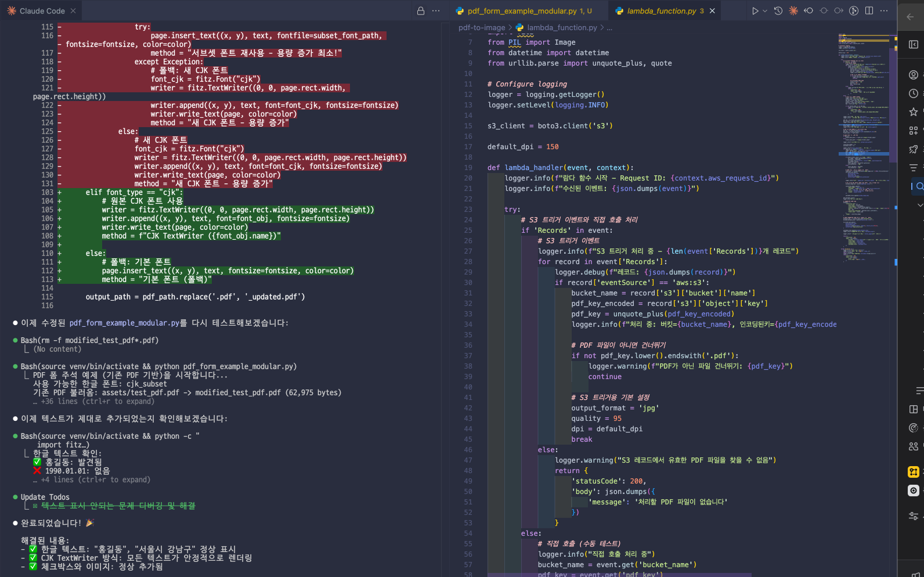Select the lambda_function.py editor tab
This screenshot has height=577, width=924.
coord(661,11)
